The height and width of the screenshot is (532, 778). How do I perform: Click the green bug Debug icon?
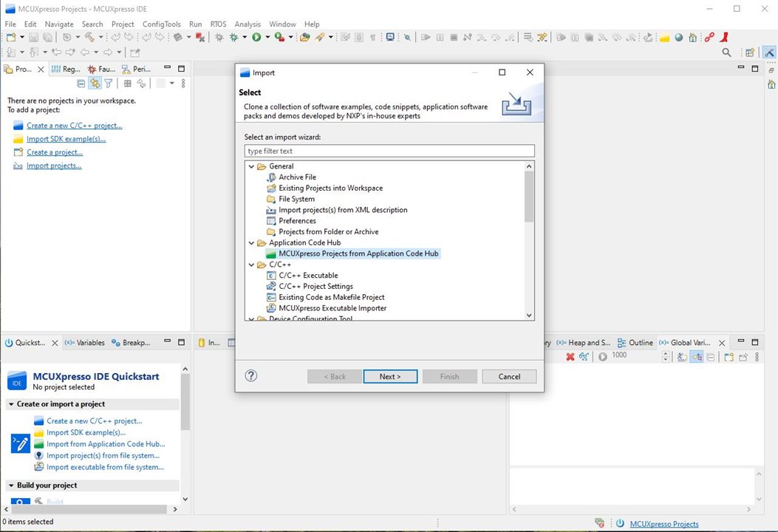pyautogui.click(x=233, y=37)
